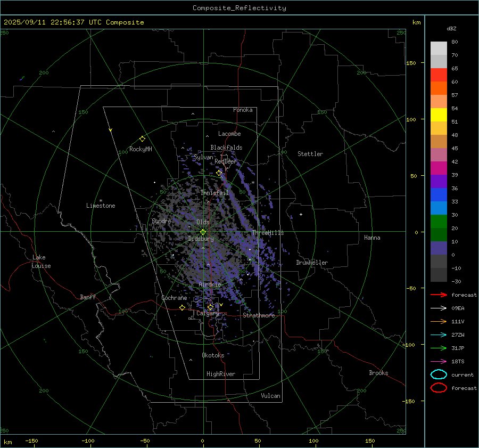This screenshot has width=479, height=448.
Task: Click the Sylvan map label
Action: pos(203,158)
